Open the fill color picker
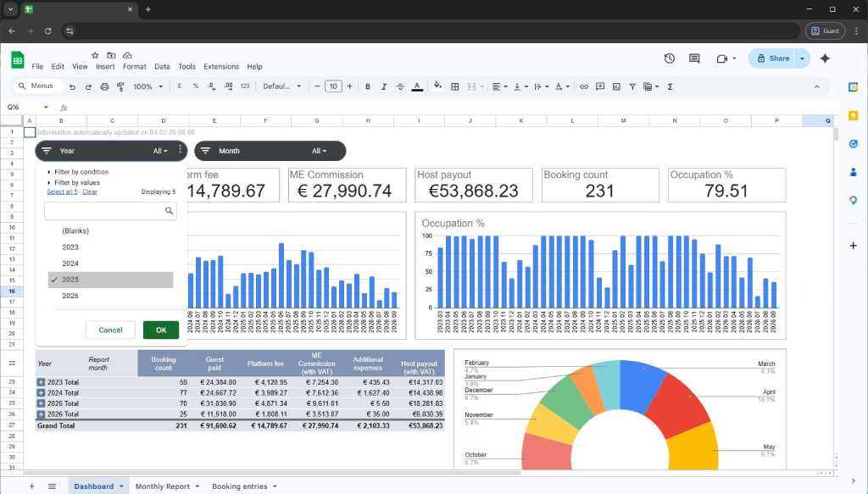868x494 pixels. point(438,86)
